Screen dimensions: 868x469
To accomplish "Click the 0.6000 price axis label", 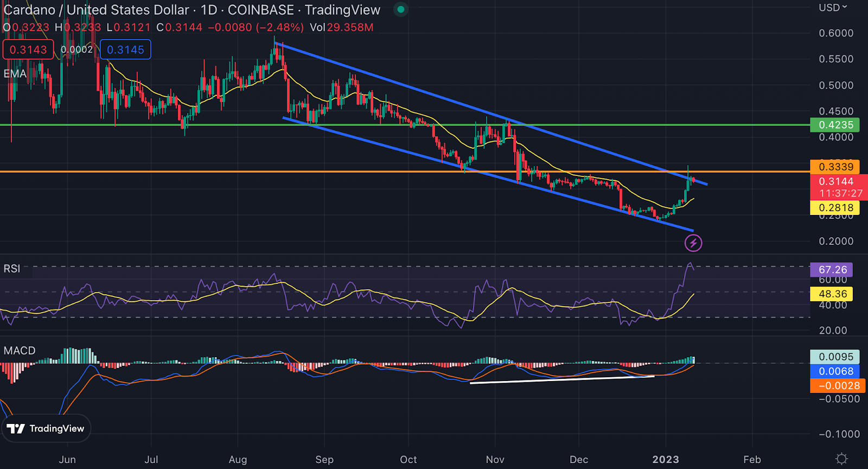I will pyautogui.click(x=835, y=33).
